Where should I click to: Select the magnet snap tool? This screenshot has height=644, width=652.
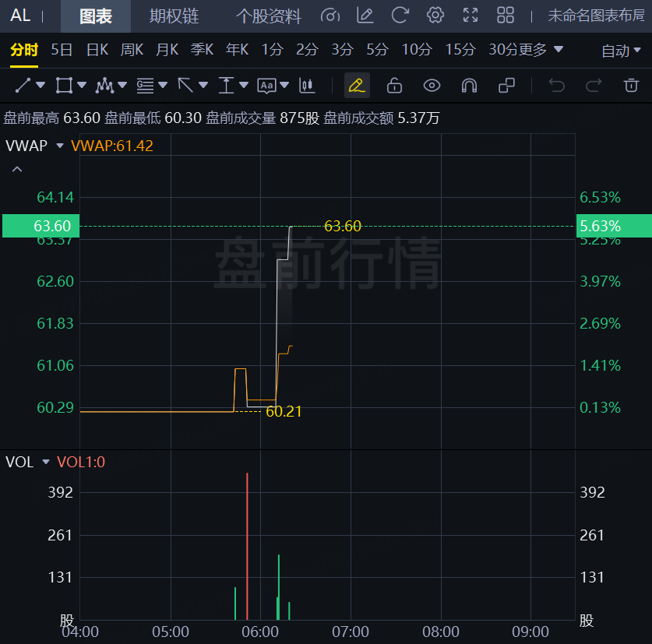click(469, 85)
